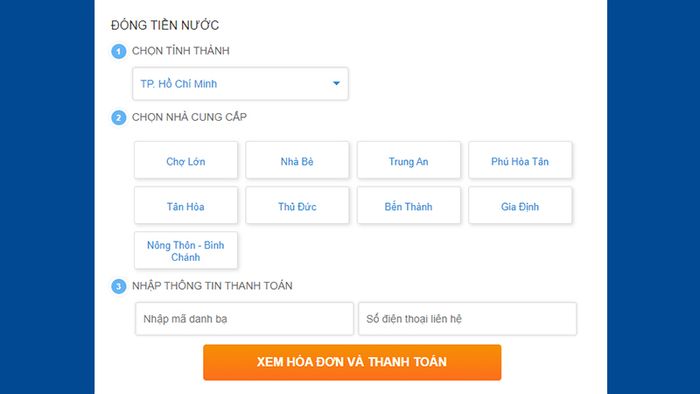700x394 pixels.
Task: Open the TP. Hồ Chí Minh province dropdown
Action: click(240, 83)
